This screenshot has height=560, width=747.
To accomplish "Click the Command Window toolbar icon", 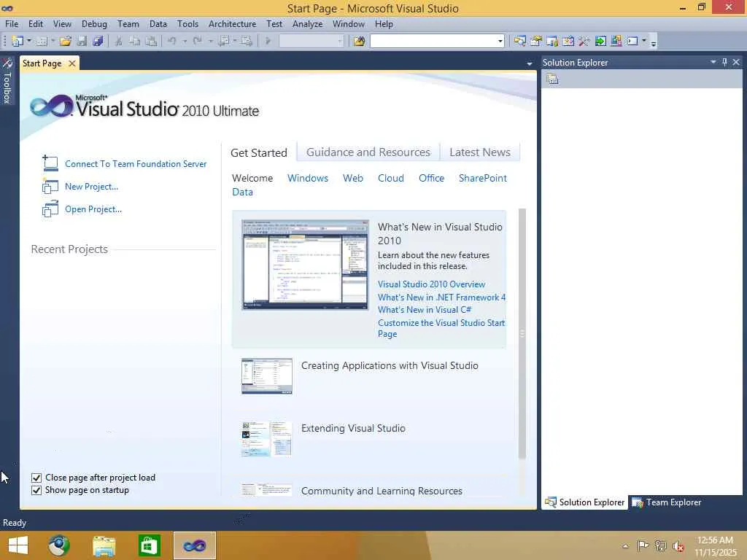I will [632, 41].
